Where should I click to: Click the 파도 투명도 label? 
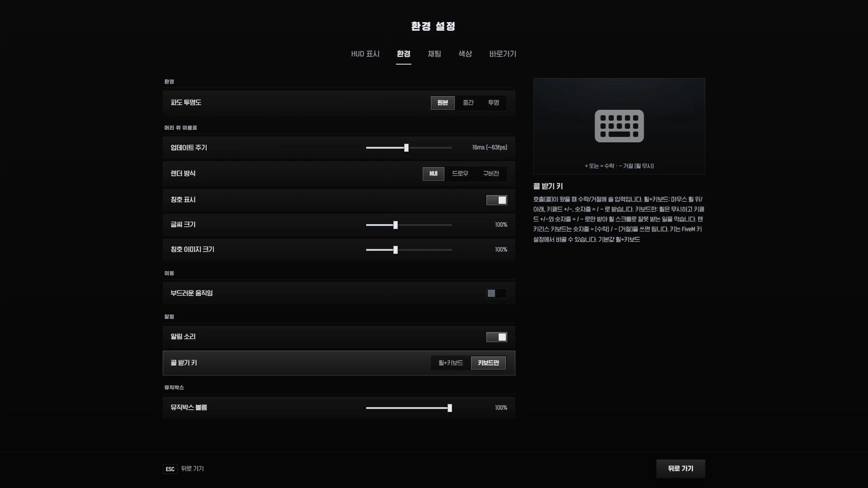tap(186, 103)
